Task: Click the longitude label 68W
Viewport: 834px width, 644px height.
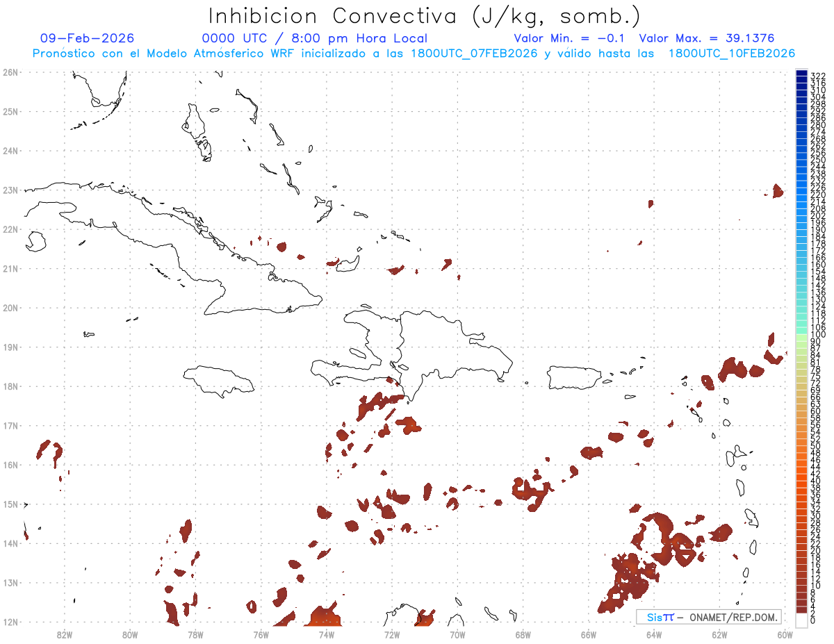Action: pos(523,634)
